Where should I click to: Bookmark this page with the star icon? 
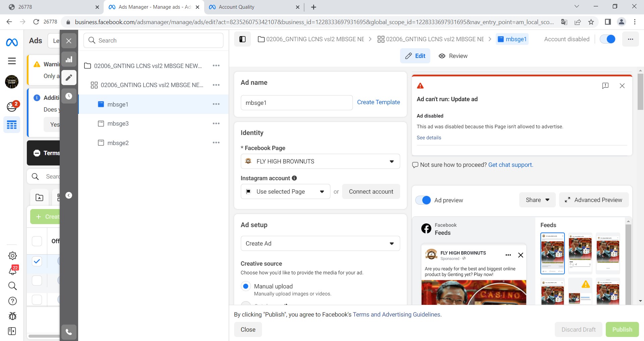591,22
